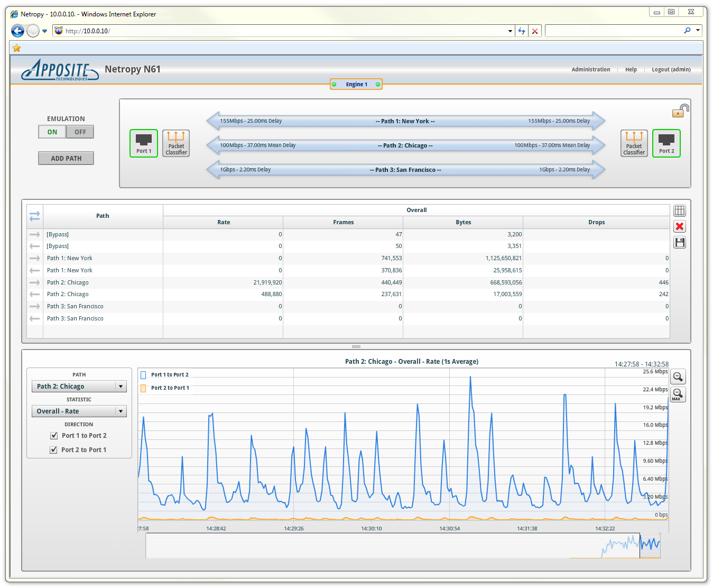
Task: Open the Path dropdown showing Path 2: Chicago
Action: (x=79, y=387)
